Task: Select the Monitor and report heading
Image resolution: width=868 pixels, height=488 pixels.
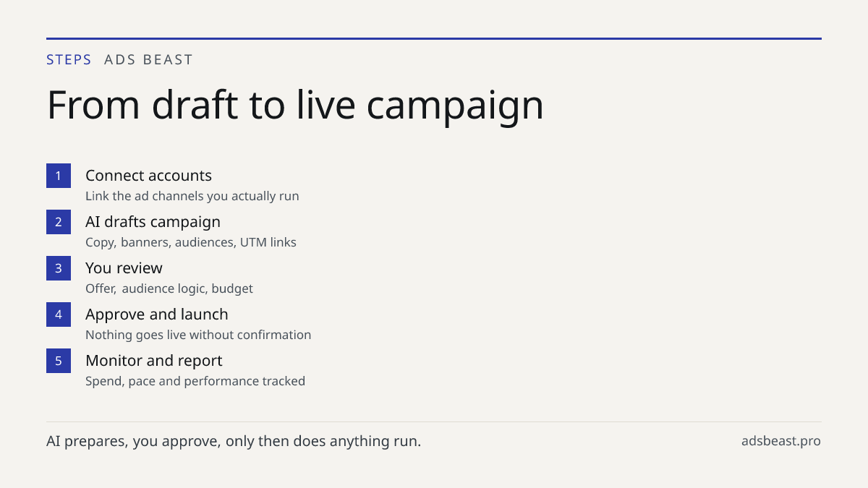Action: point(154,361)
